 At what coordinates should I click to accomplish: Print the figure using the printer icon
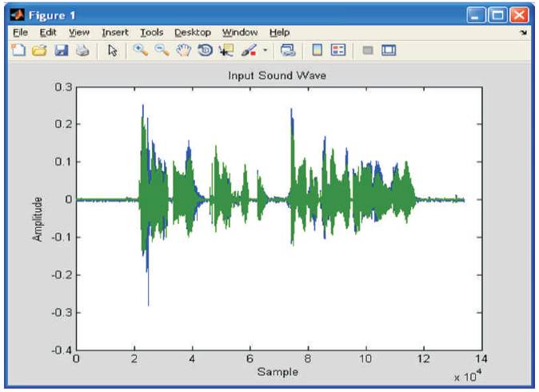coord(82,50)
